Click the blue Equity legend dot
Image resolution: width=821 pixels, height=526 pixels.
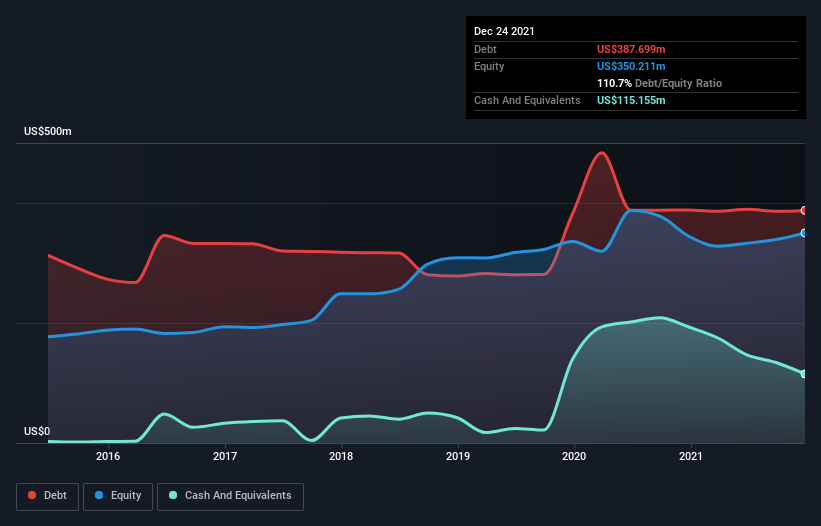99,495
